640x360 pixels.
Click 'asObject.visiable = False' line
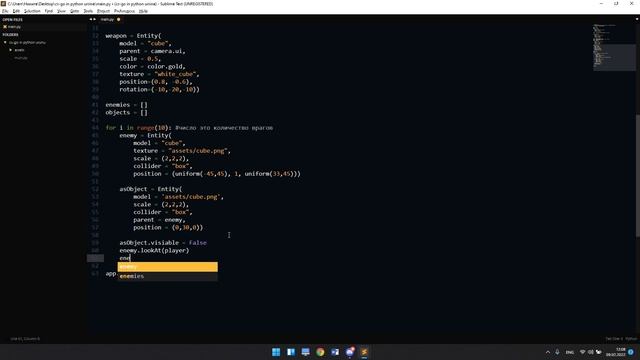163,243
